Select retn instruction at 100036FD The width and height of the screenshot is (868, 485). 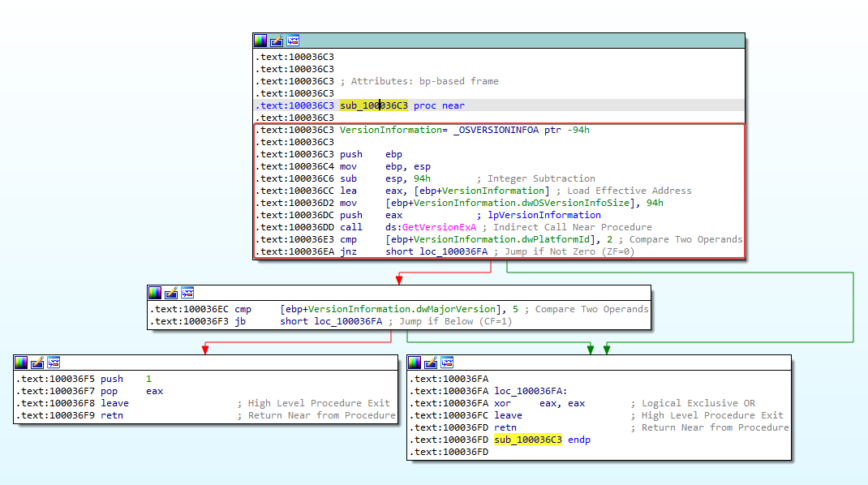505,427
